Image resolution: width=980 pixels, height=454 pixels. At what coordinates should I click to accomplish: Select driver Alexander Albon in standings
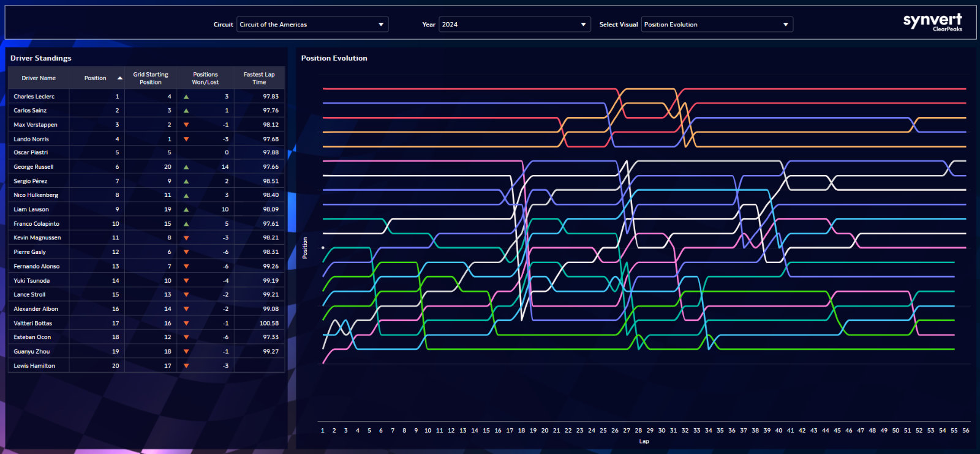[36, 309]
